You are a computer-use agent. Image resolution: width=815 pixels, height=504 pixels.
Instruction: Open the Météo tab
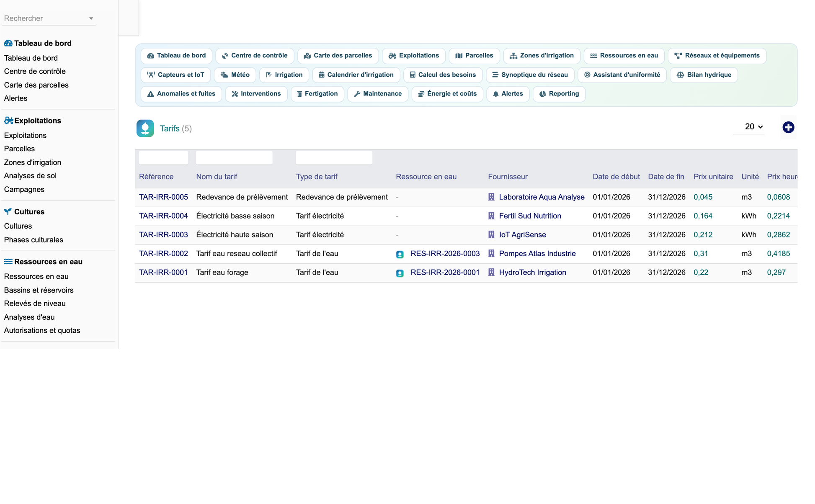(235, 75)
